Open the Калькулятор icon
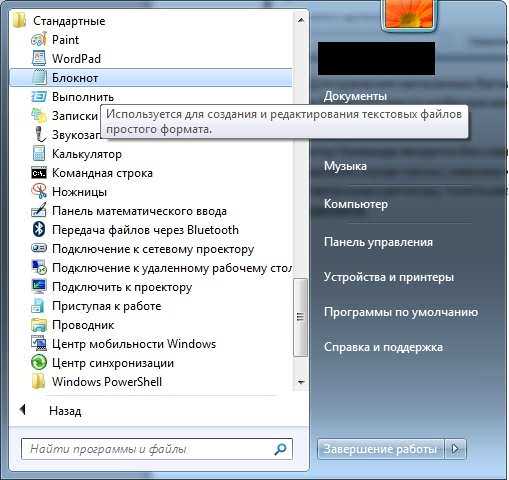 [x=39, y=154]
